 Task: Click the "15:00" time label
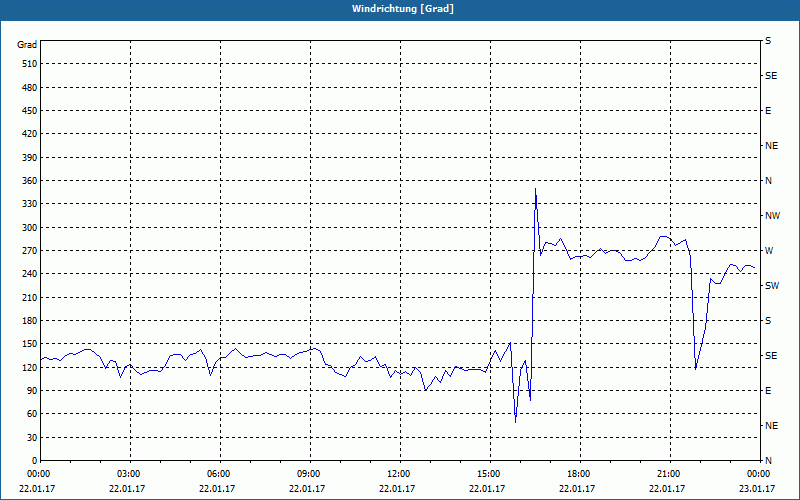[x=490, y=474]
